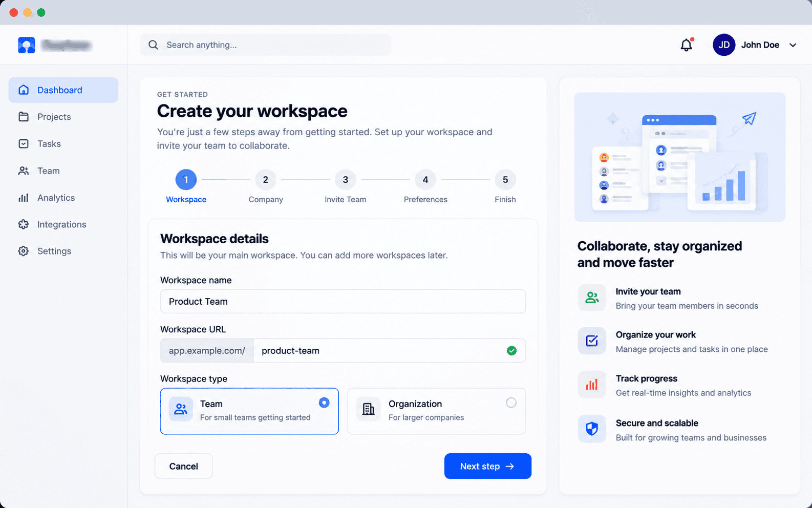The image size is (812, 508).
Task: Click the Tasks checkbox icon in sidebar
Action: (x=24, y=144)
